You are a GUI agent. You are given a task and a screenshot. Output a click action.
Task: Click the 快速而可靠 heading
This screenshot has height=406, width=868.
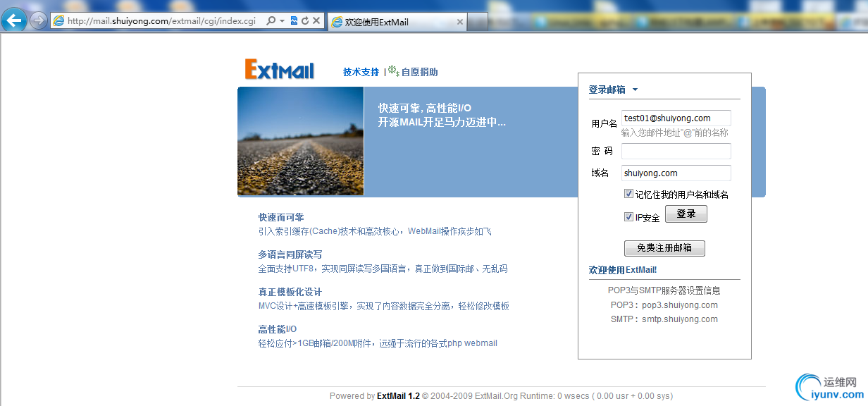(x=281, y=217)
